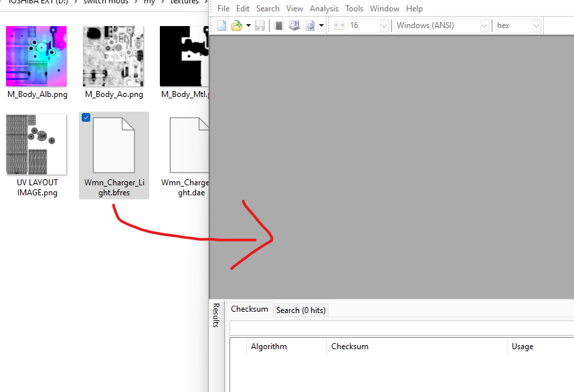The width and height of the screenshot is (574, 392).
Task: Select the M_Body_Alb.png texture thumbnail
Action: [x=36, y=56]
